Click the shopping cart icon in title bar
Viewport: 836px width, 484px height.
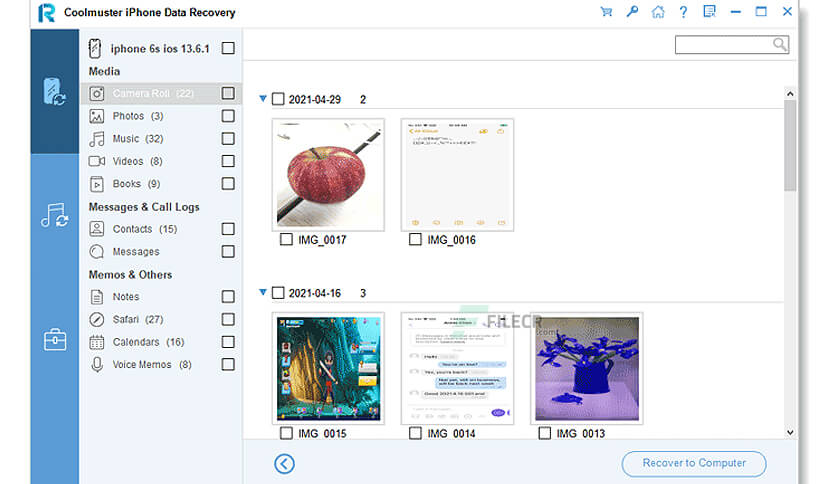tap(606, 12)
